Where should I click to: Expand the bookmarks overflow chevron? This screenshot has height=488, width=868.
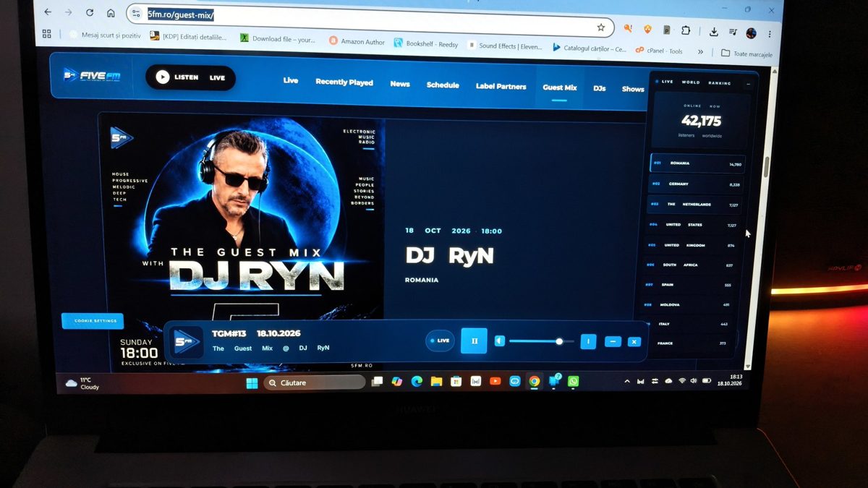[x=700, y=51]
